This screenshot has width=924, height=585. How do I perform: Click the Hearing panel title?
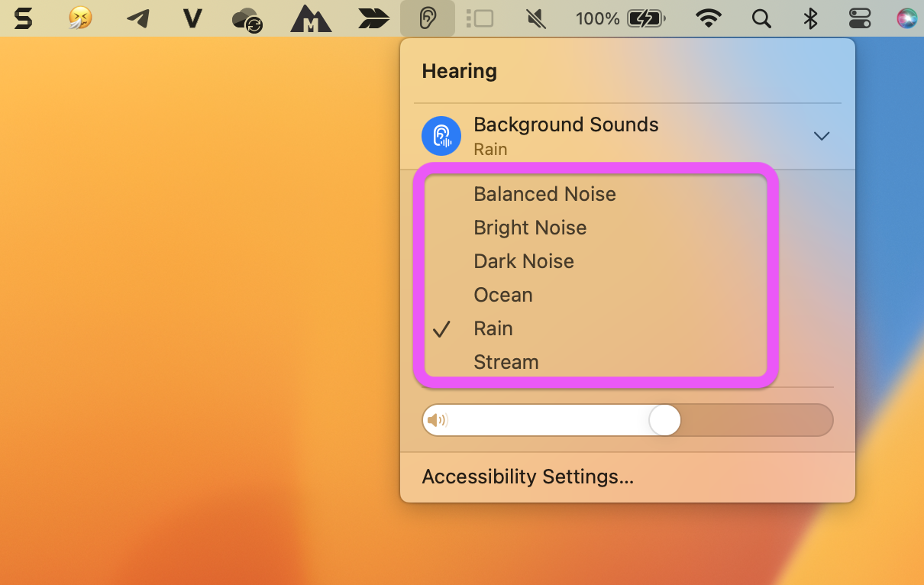[459, 71]
